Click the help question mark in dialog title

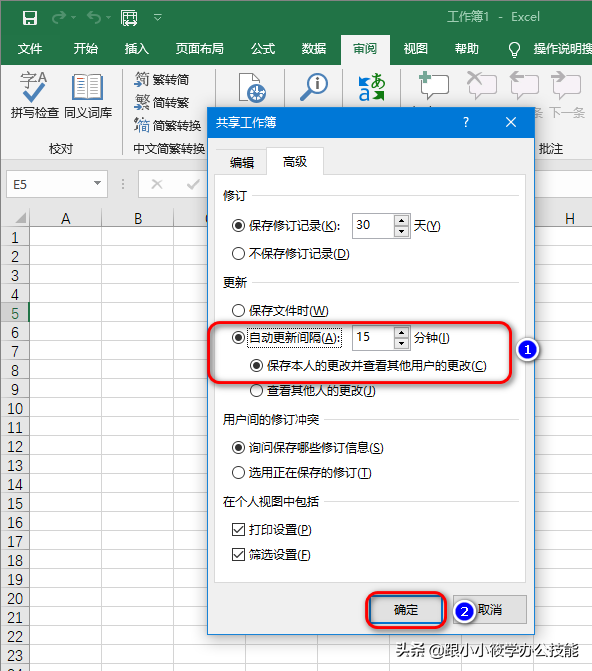(x=466, y=122)
